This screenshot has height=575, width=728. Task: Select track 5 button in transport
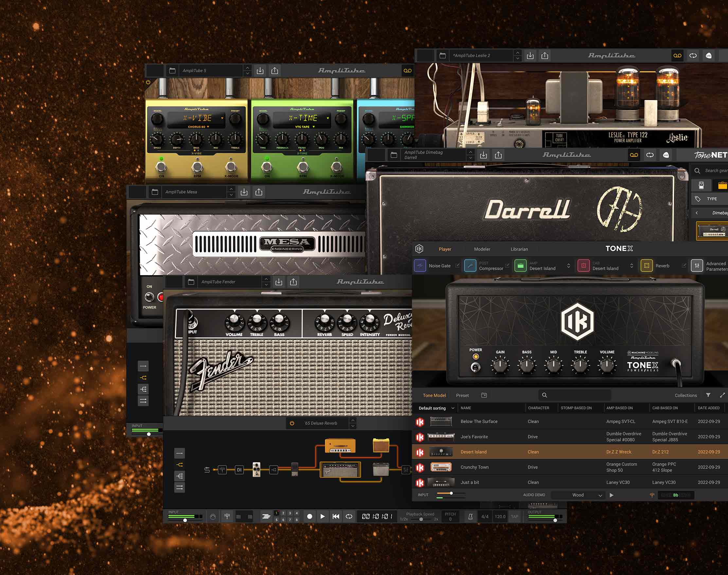click(x=276, y=520)
